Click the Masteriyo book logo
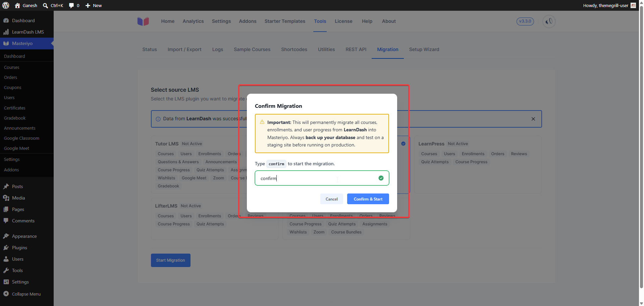Viewport: 644px width, 306px height. coord(143,21)
